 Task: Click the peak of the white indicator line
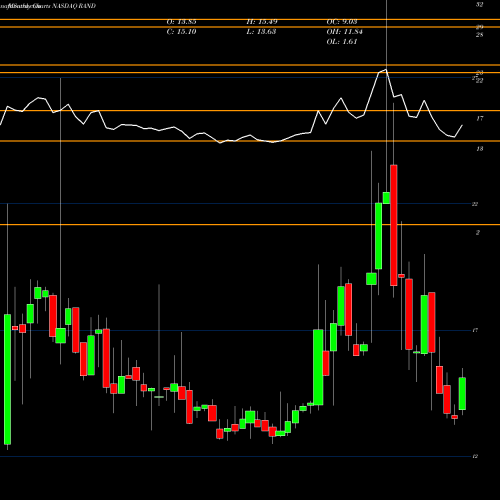pyautogui.click(x=386, y=69)
